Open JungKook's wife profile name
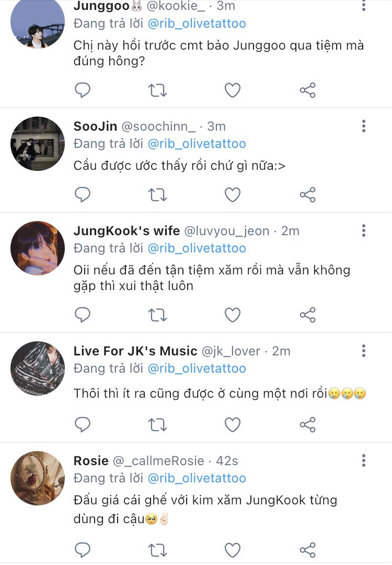392x565 pixels. (x=126, y=230)
